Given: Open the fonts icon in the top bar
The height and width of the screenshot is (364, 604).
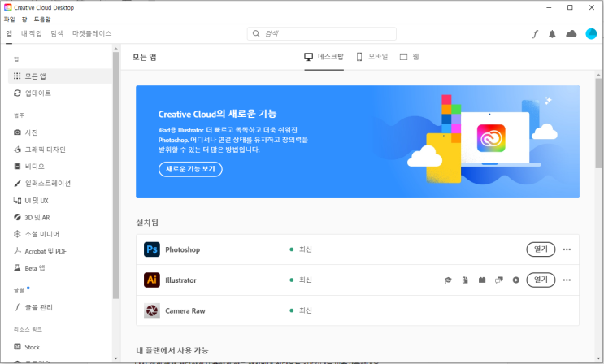Looking at the screenshot, I should point(535,34).
